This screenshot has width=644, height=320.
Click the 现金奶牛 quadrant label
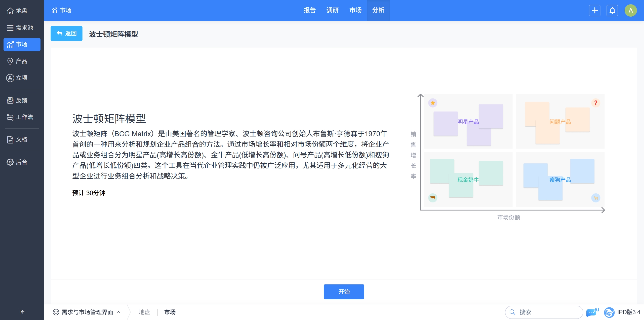468,180
